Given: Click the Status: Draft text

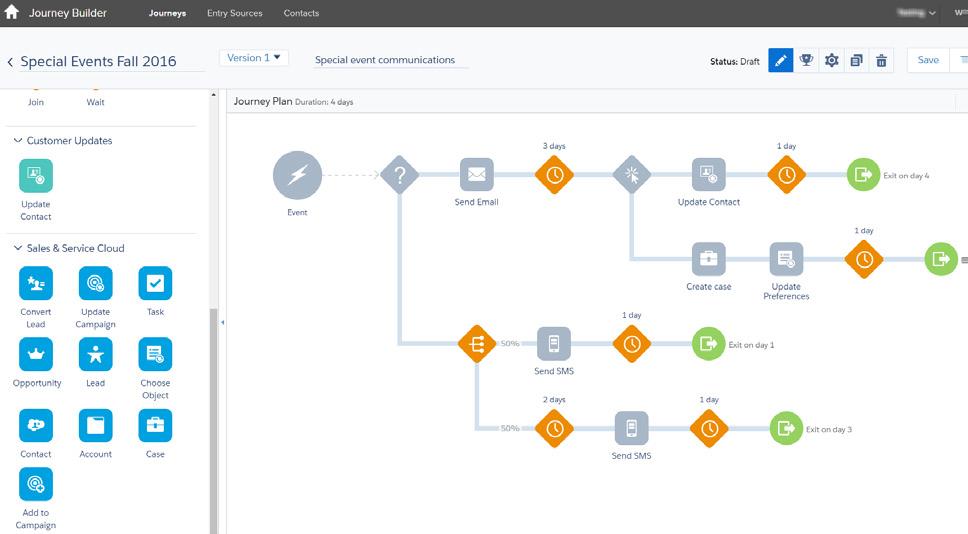Looking at the screenshot, I should 735,62.
